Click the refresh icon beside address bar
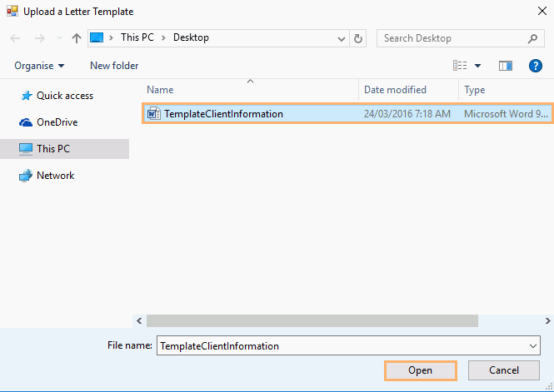Screen dimensions: 554x392 click(359, 38)
